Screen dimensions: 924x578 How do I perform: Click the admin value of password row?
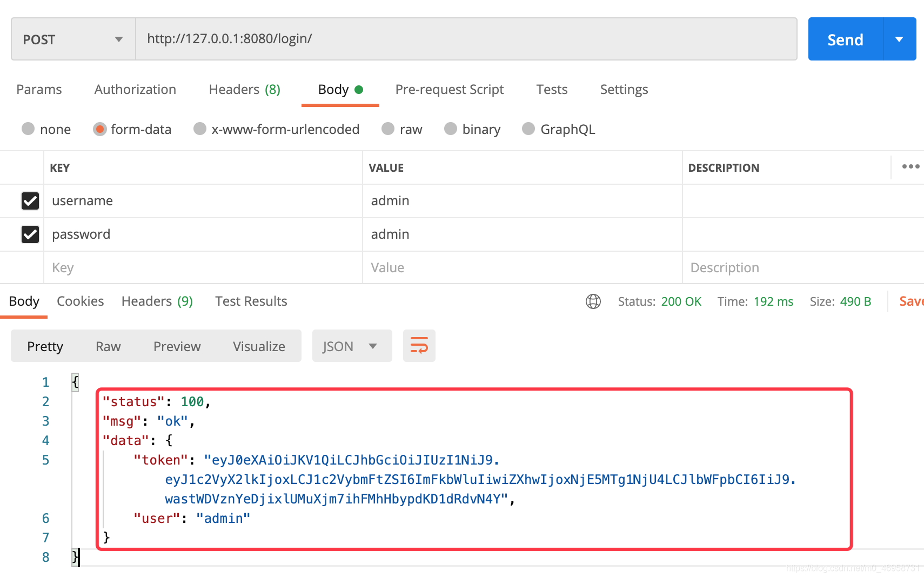(522, 234)
